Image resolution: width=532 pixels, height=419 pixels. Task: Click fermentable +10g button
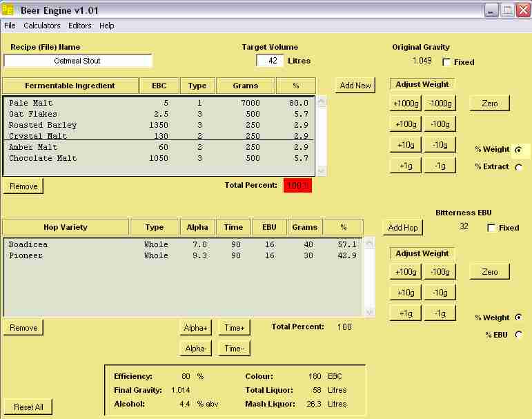click(x=406, y=145)
